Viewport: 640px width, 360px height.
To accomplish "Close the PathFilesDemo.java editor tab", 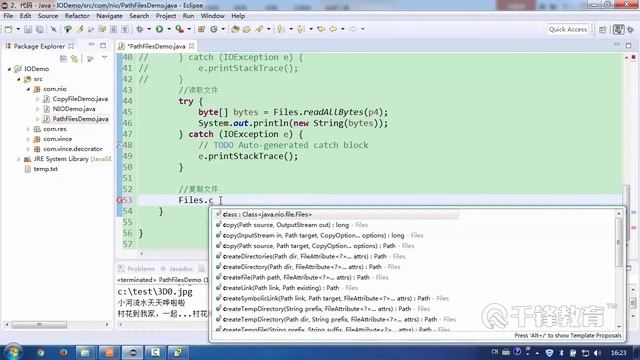I will [191, 46].
